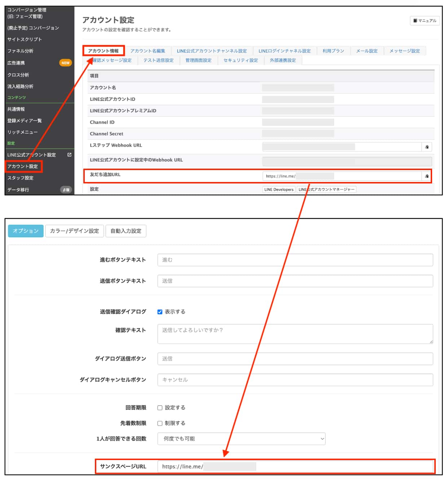Viewport: 448px width, 481px height.
Task: Click the LINE公式アカウントマネージャー button
Action: click(326, 189)
